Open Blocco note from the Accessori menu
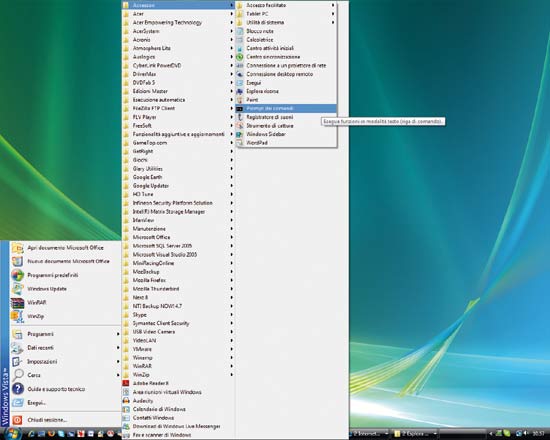This screenshot has height=440, width=550. 286,31
